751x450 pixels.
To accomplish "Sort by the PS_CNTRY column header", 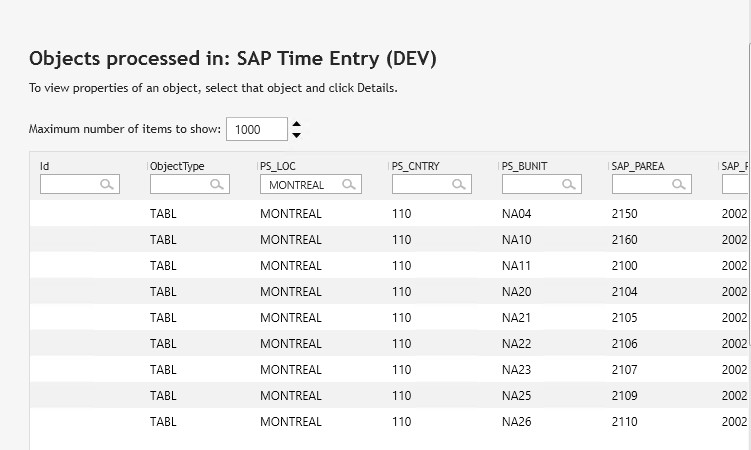I will 415,166.
